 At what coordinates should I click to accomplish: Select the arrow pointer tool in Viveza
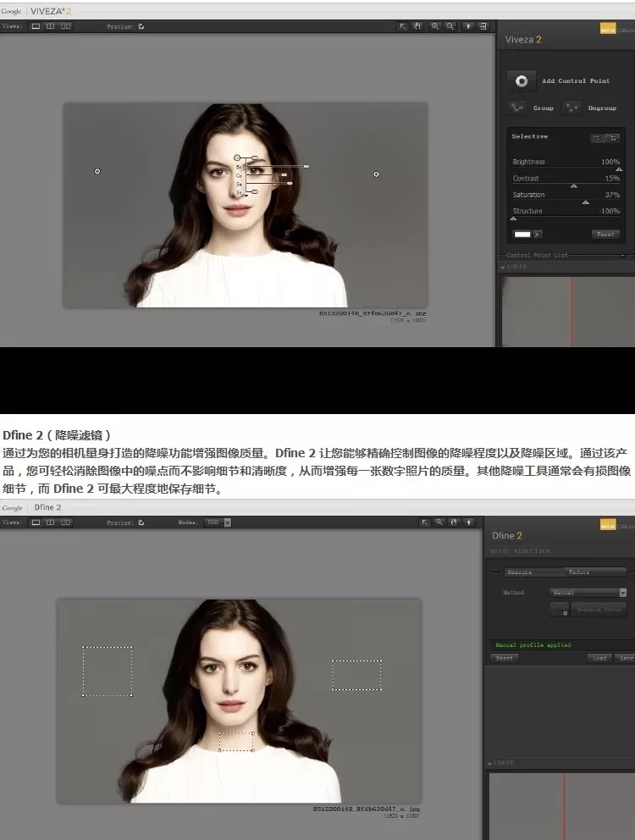[x=402, y=26]
